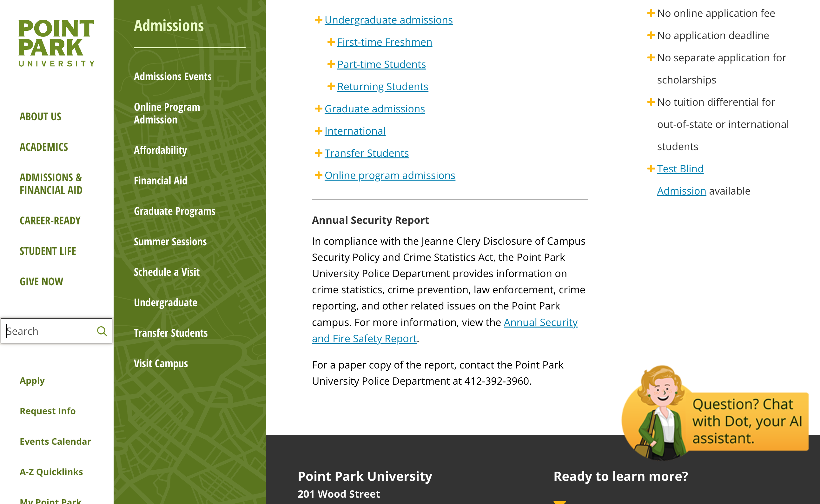Click 'No application deadline' text

coord(713,36)
